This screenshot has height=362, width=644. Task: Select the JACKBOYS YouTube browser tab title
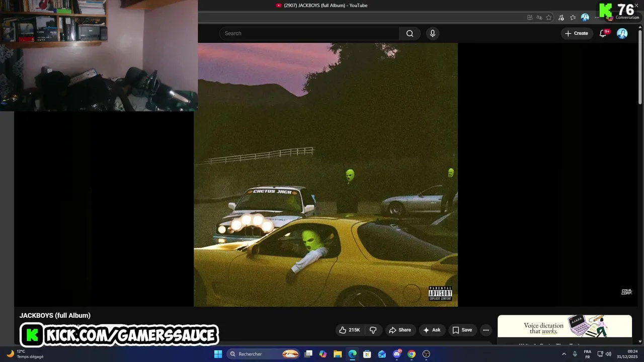[326, 6]
